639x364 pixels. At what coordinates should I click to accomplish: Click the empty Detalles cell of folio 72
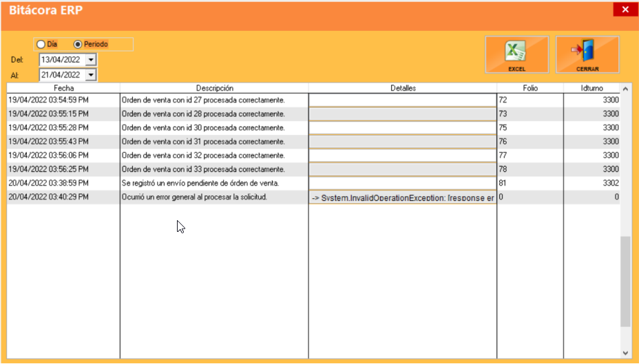[x=403, y=100]
